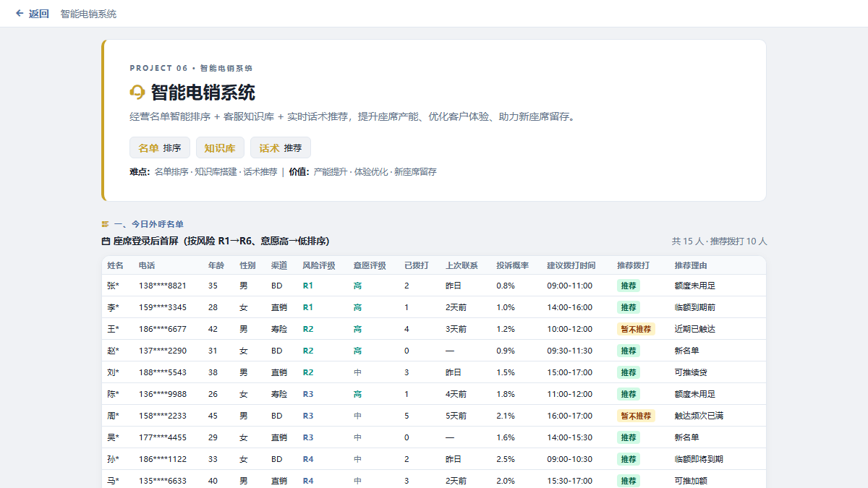Click complaint probability 0.8%
The image size is (868, 488).
[506, 286]
